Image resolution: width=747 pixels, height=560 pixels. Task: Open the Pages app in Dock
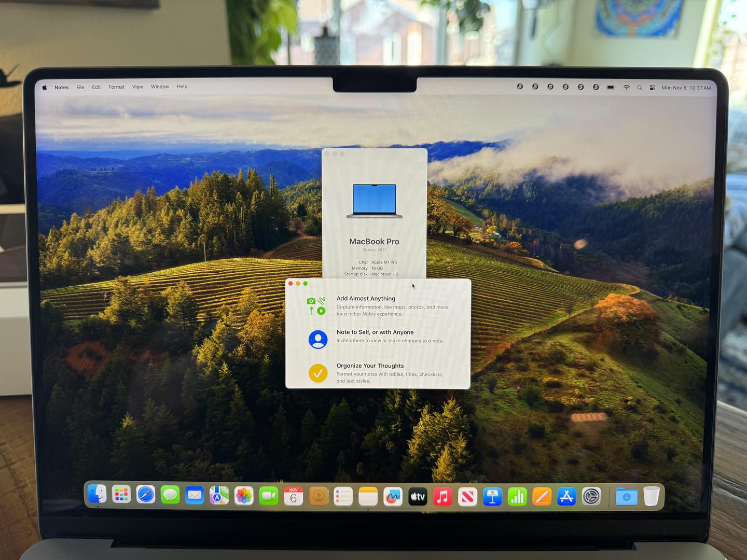click(x=542, y=497)
